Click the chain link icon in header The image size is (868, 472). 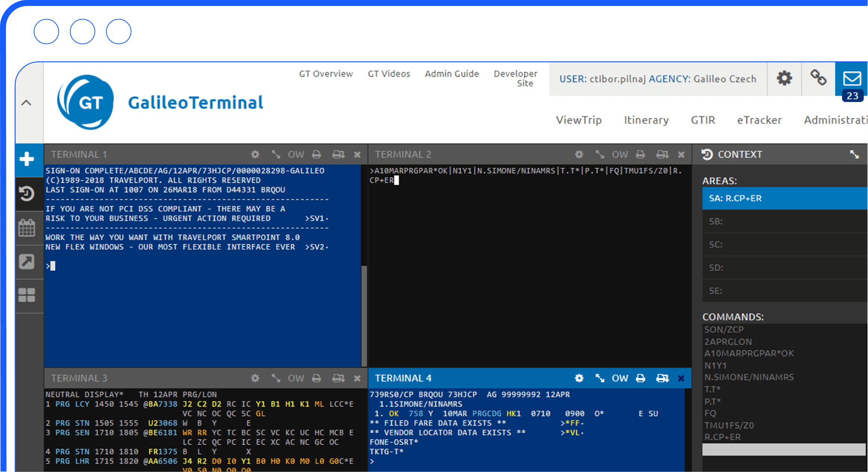pyautogui.click(x=818, y=78)
